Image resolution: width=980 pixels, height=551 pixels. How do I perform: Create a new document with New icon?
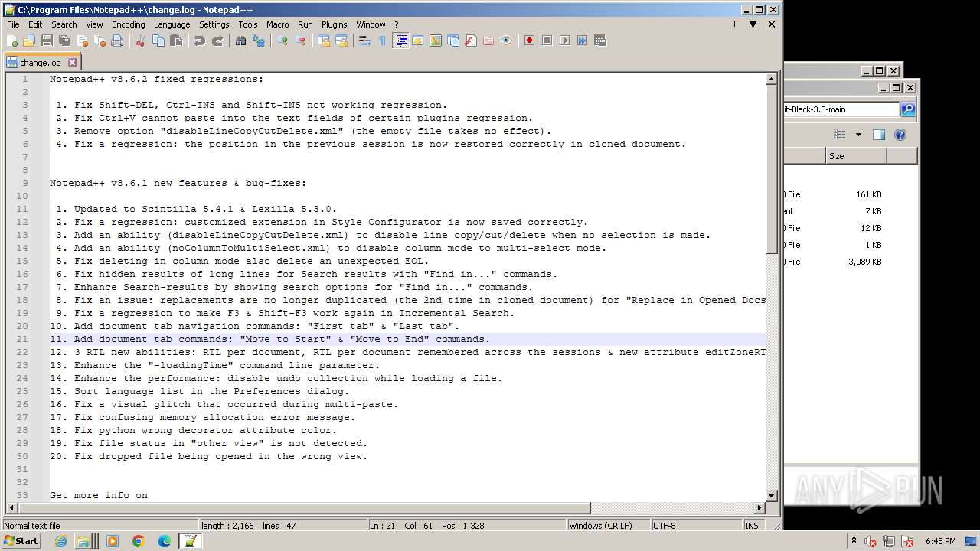coord(12,41)
